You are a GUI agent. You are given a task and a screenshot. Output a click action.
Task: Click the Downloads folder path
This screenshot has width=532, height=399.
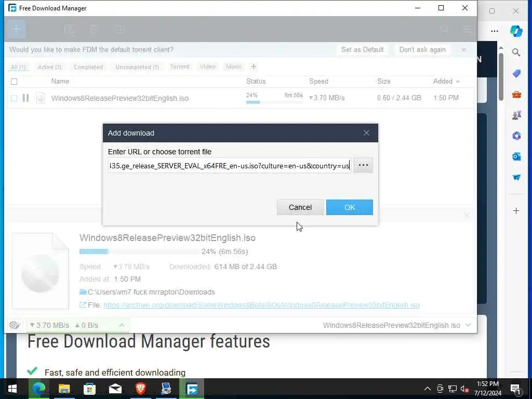click(x=151, y=292)
